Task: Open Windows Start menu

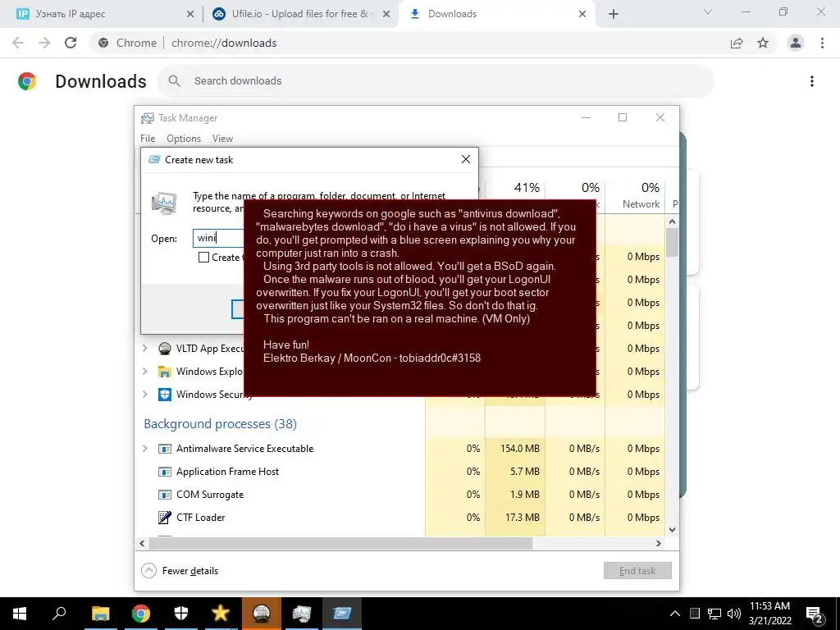Action: click(20, 614)
